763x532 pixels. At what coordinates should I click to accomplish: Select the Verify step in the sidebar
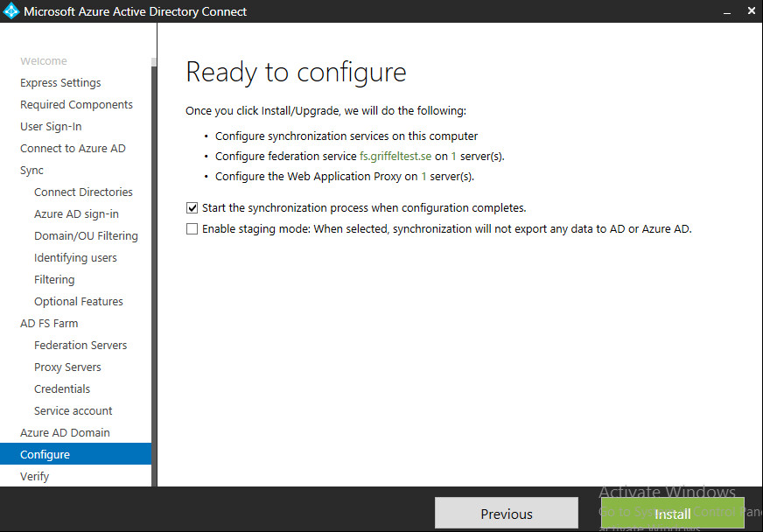34,477
